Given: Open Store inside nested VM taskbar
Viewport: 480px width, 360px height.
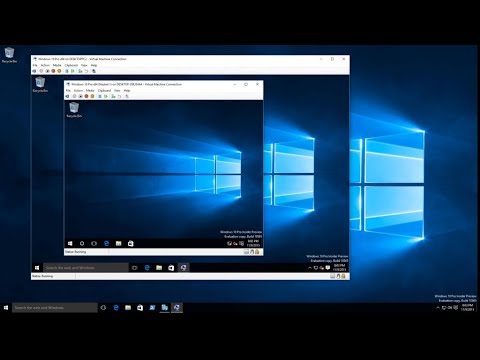Looking at the screenshot, I should (131, 243).
